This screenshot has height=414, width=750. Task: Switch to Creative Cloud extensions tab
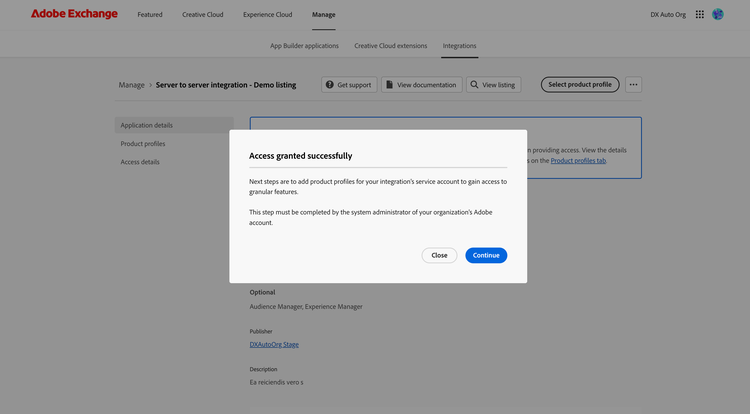[x=391, y=46]
